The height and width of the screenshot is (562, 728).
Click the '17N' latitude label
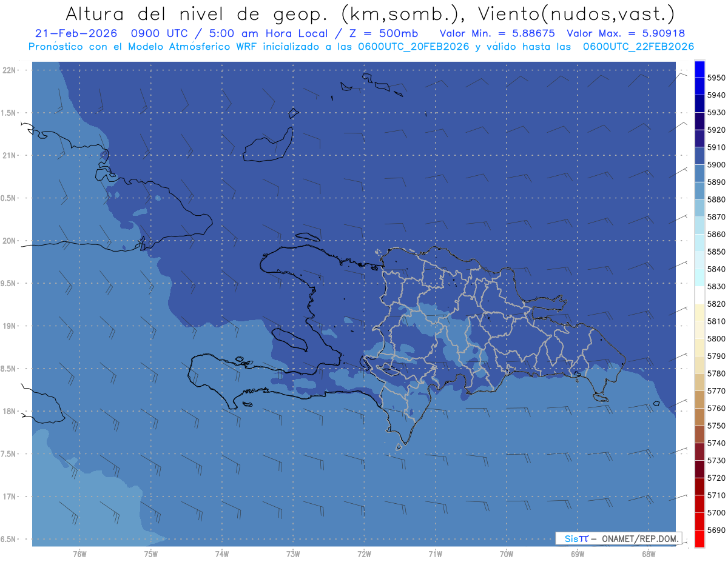pos(9,497)
